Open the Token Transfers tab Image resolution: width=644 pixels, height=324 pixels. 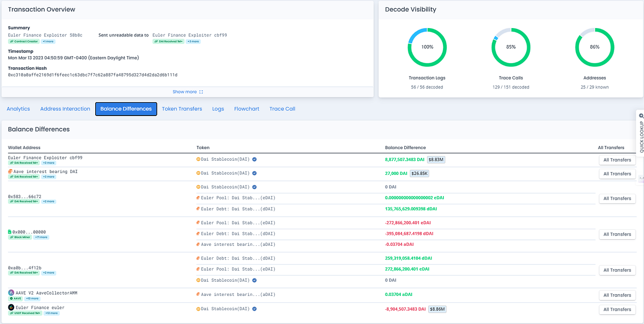click(x=182, y=109)
